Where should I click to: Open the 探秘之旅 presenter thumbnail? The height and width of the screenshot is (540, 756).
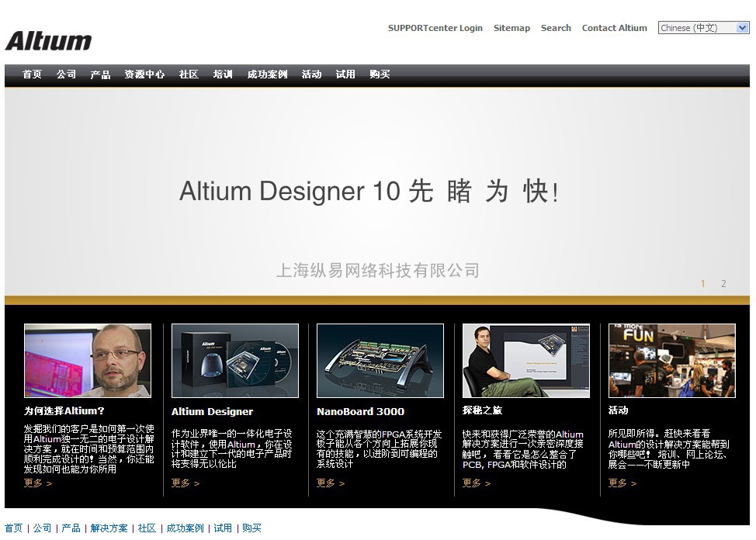click(x=526, y=361)
